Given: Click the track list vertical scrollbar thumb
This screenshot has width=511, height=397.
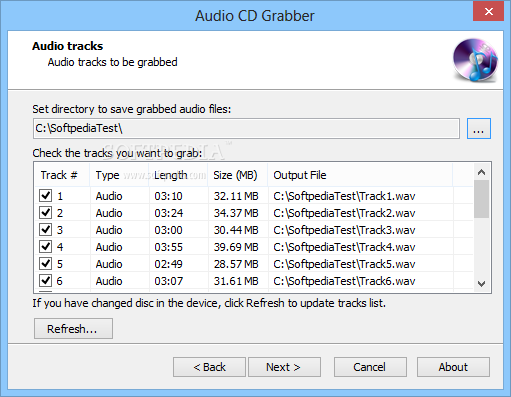Looking at the screenshot, I should coord(481,199).
